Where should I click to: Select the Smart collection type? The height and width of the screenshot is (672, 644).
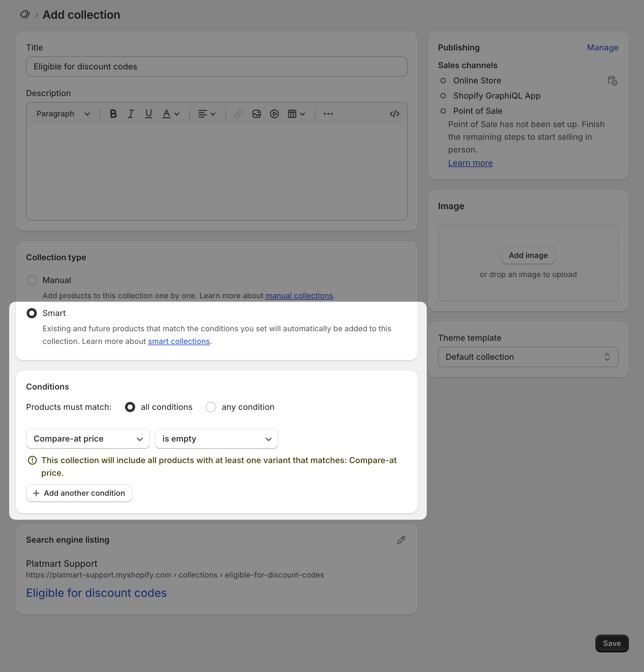tap(32, 313)
